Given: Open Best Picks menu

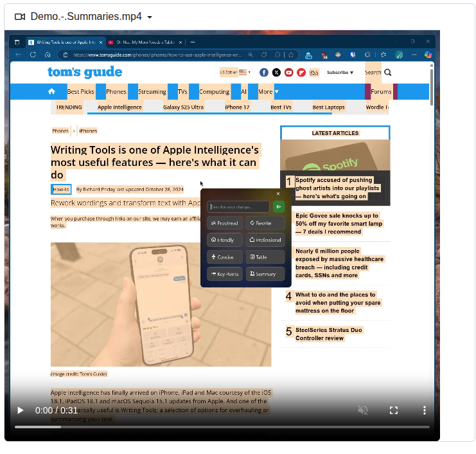Looking at the screenshot, I should click(x=81, y=91).
